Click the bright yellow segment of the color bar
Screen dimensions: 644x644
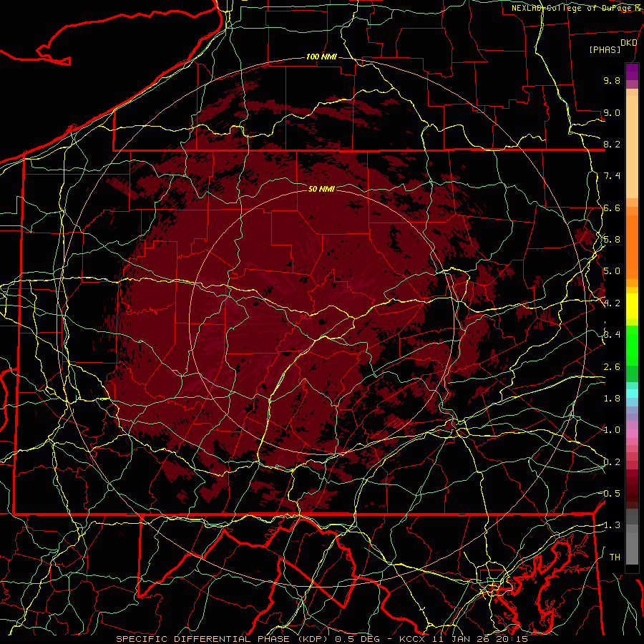pyautogui.click(x=632, y=306)
